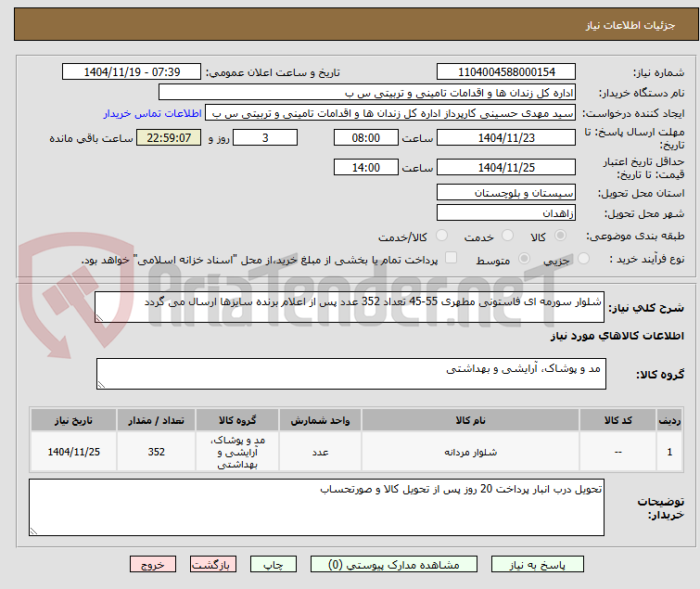Click the announcement date field 1404/11/19 - 07:39

click(x=132, y=72)
